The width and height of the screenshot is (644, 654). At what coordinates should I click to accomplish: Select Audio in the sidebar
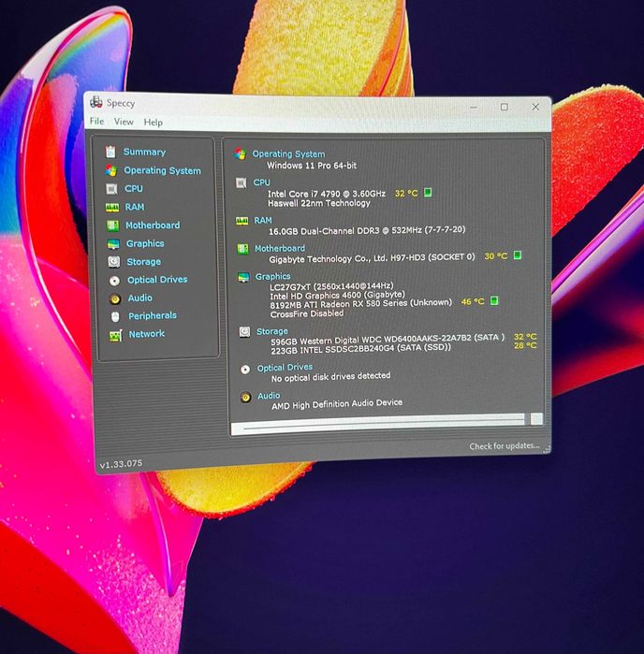pos(140,298)
